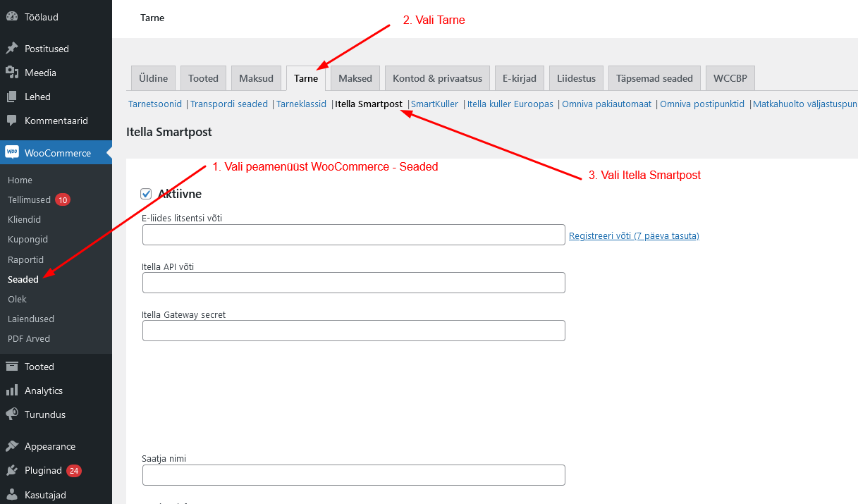Viewport: 858px width, 504px height.
Task: Click the Lehed pages icon
Action: [x=12, y=97]
